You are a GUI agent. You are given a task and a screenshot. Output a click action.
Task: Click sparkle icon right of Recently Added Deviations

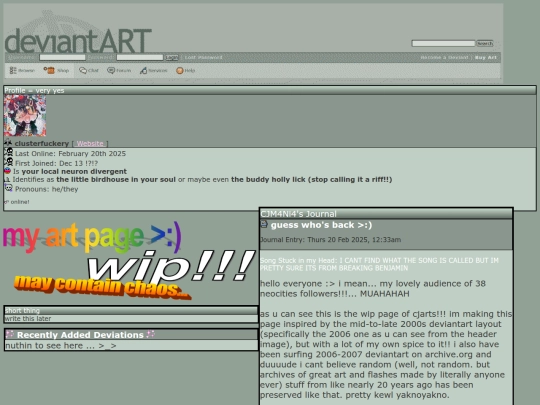pos(151,334)
